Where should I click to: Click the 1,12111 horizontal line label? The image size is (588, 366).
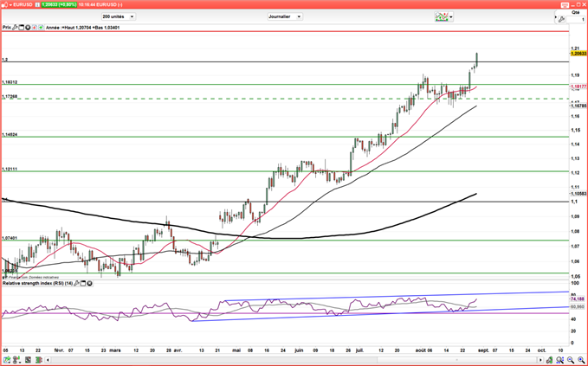click(10, 170)
